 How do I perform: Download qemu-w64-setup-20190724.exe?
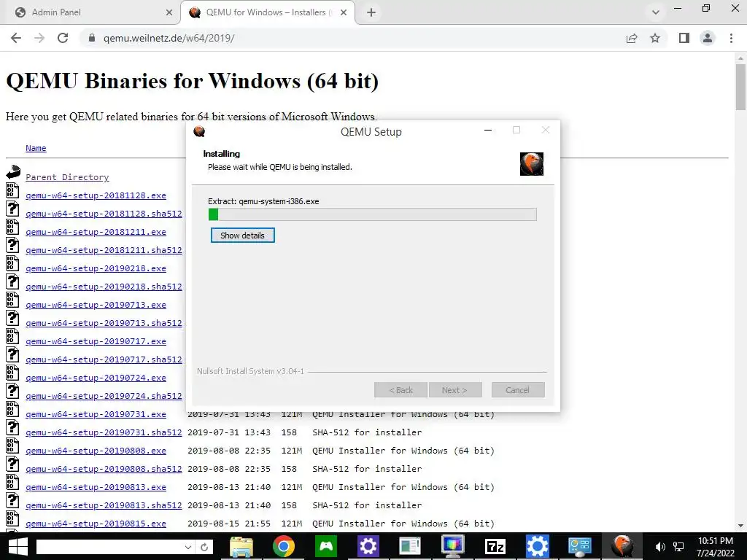click(x=96, y=378)
